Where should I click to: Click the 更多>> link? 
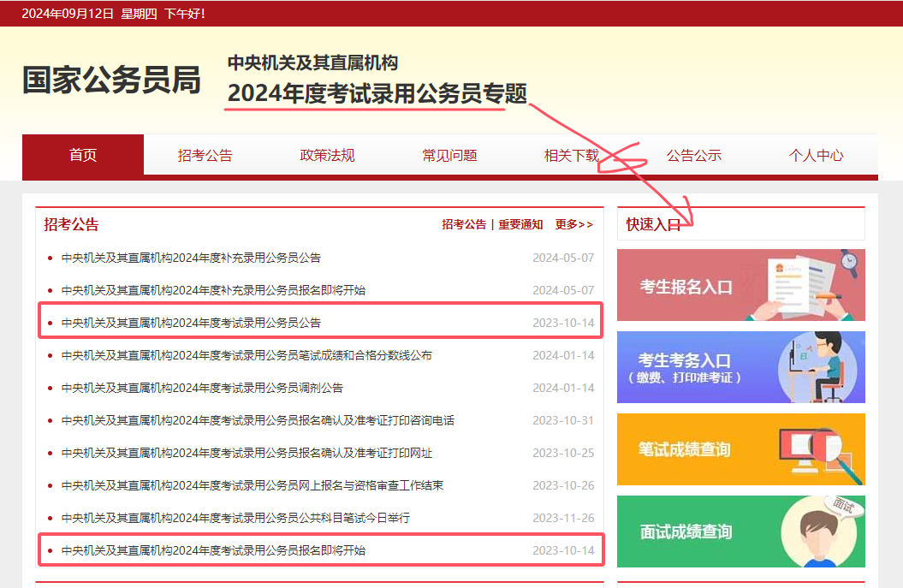point(574,224)
